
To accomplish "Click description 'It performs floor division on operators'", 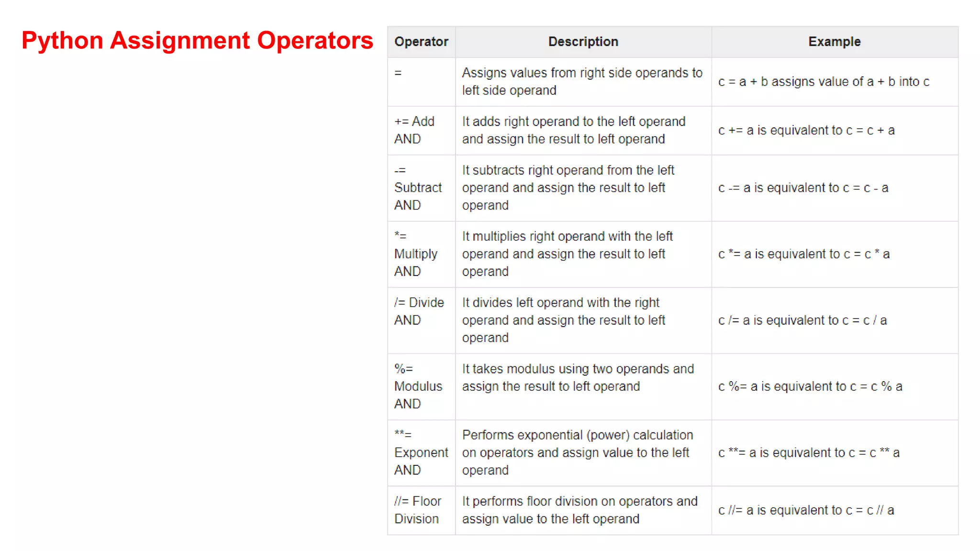I will (x=580, y=510).
